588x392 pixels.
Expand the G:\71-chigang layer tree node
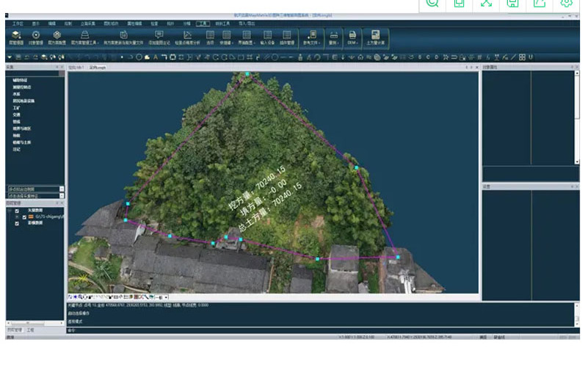17,217
